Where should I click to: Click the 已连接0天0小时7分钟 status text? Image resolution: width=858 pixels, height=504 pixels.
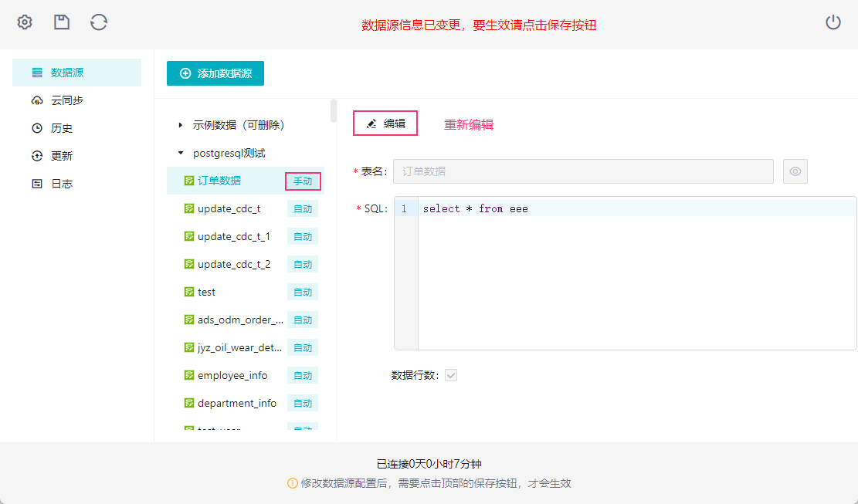(429, 464)
